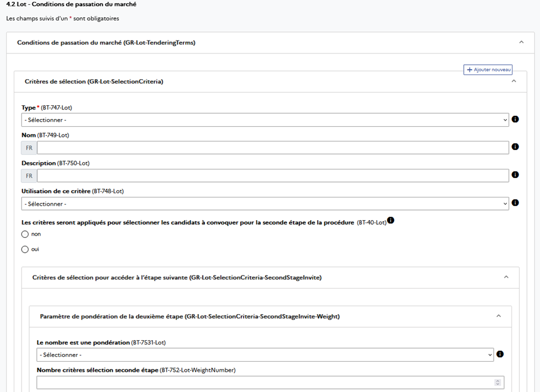Screen dimensions: 540x392
Task: Click info icon for Le nombre est une pondération
Action: [500, 354]
